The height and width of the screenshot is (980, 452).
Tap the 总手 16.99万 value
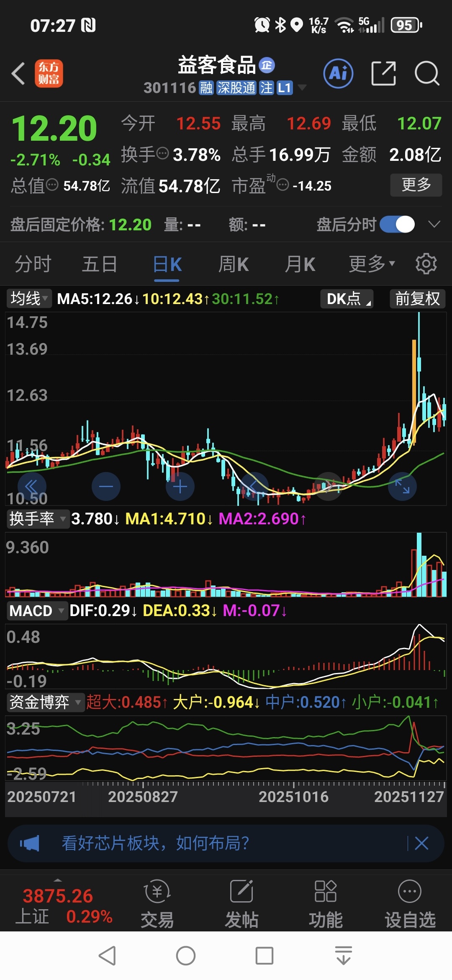[x=300, y=155]
